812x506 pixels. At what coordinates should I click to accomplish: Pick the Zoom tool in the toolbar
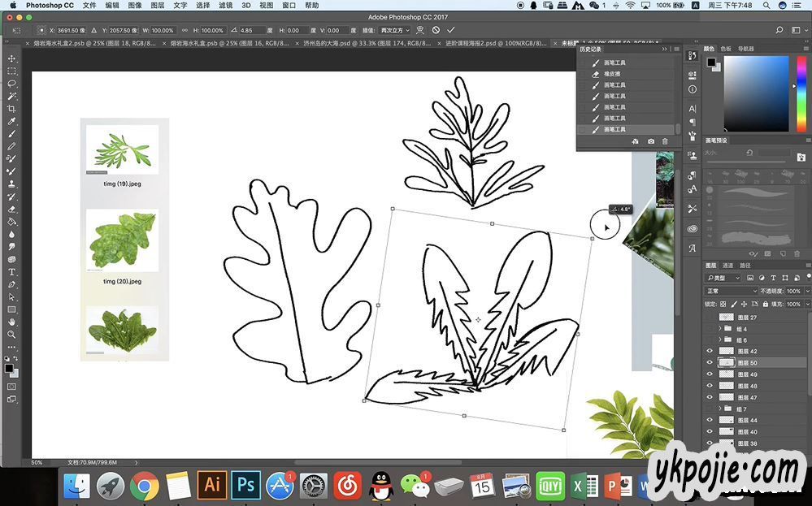coord(11,335)
